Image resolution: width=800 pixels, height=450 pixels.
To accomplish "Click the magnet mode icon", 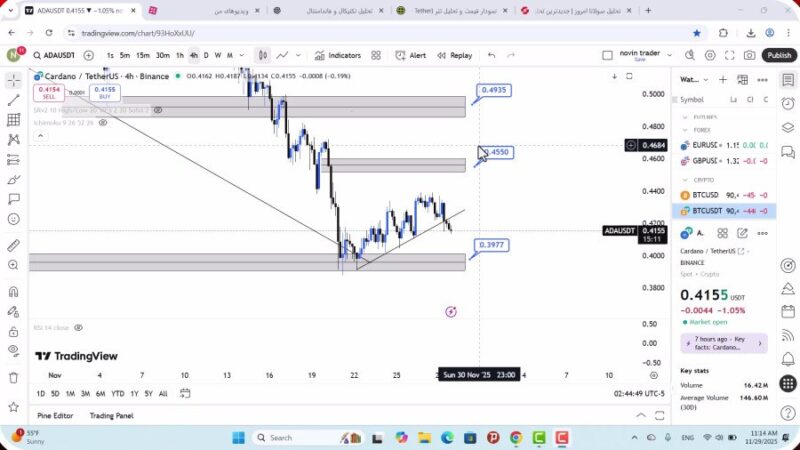I will (x=13, y=292).
